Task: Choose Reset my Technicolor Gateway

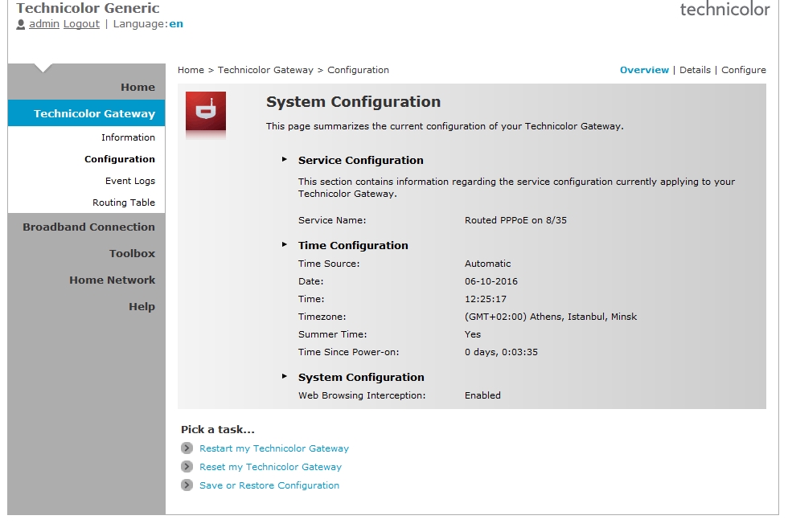Action: [270, 467]
